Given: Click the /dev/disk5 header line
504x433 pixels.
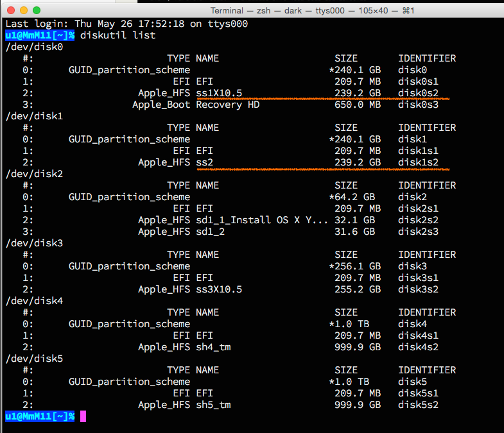Looking at the screenshot, I should coord(35,359).
